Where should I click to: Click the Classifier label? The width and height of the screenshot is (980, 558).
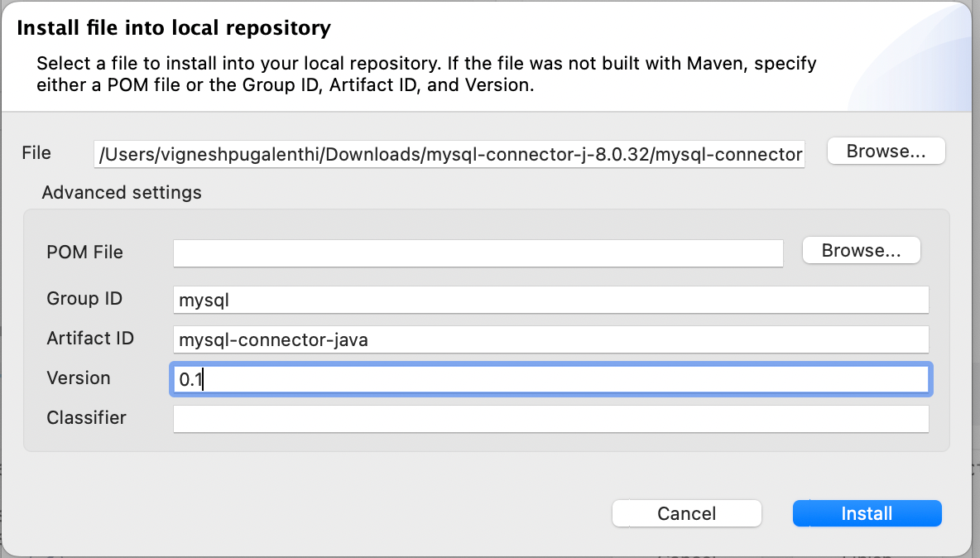[x=87, y=417]
